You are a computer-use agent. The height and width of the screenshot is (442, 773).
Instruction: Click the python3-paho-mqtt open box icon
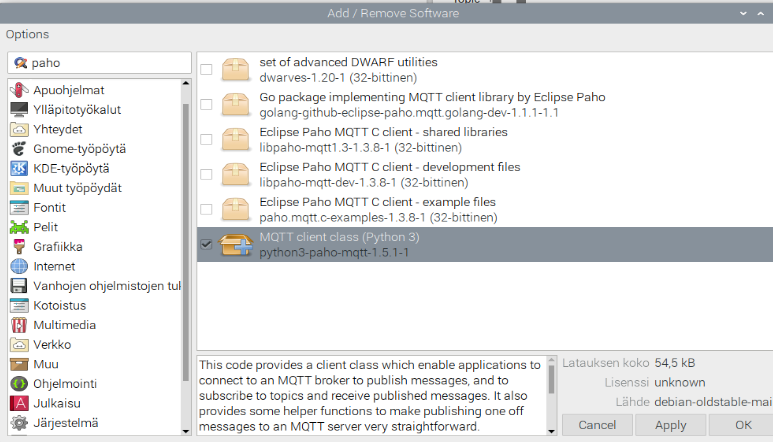click(x=235, y=244)
